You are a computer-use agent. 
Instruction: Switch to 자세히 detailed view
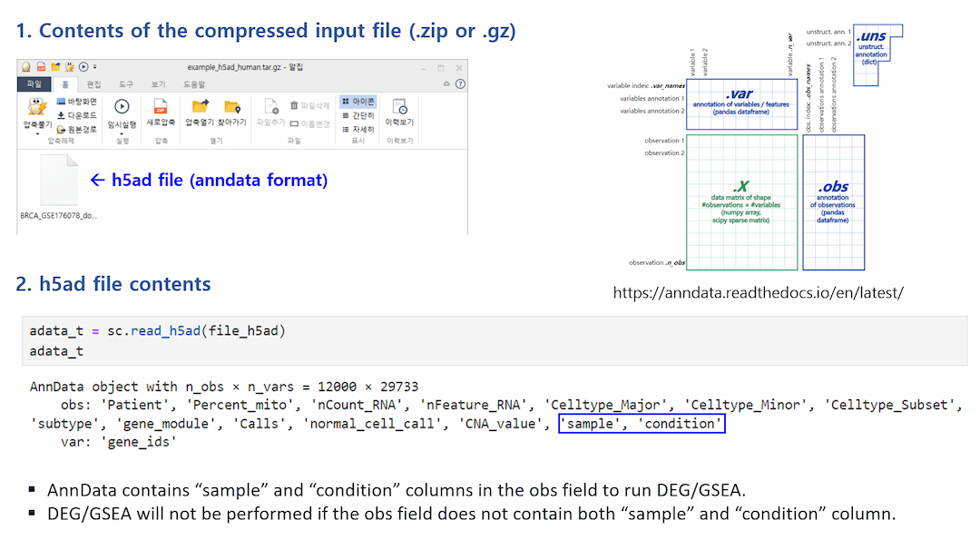click(x=358, y=129)
